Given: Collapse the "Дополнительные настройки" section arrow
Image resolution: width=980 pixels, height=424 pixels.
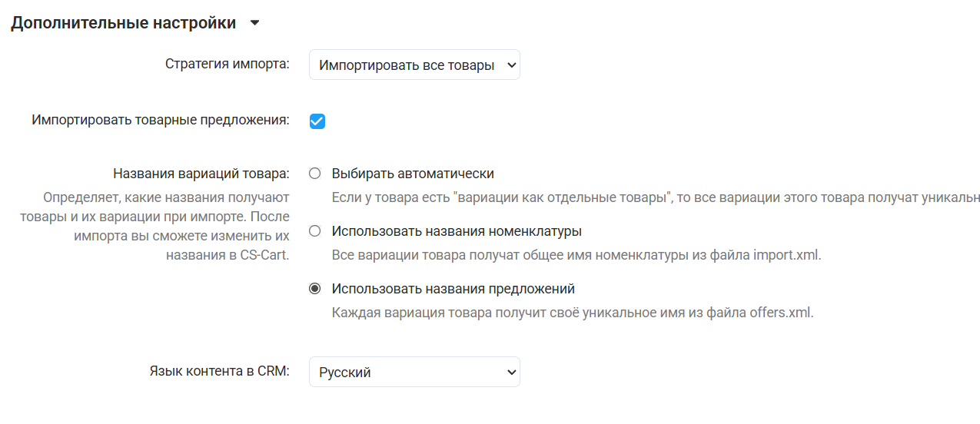Looking at the screenshot, I should (x=255, y=23).
